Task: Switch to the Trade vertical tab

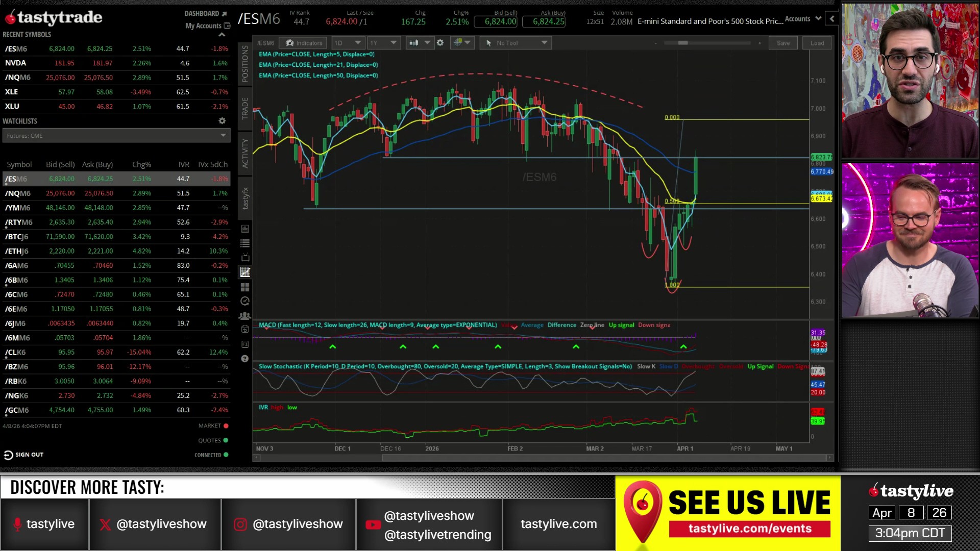Action: click(x=245, y=108)
